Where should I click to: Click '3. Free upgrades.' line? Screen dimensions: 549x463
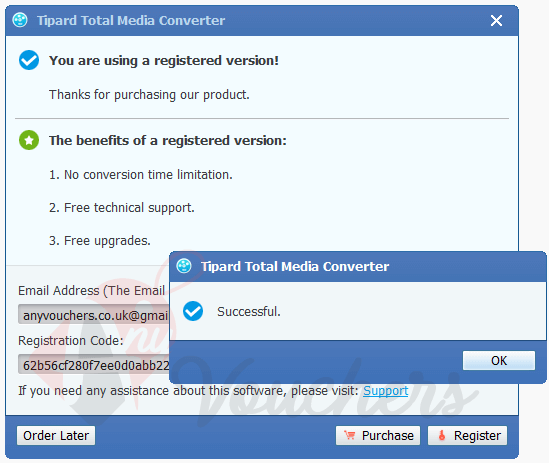coord(99,241)
